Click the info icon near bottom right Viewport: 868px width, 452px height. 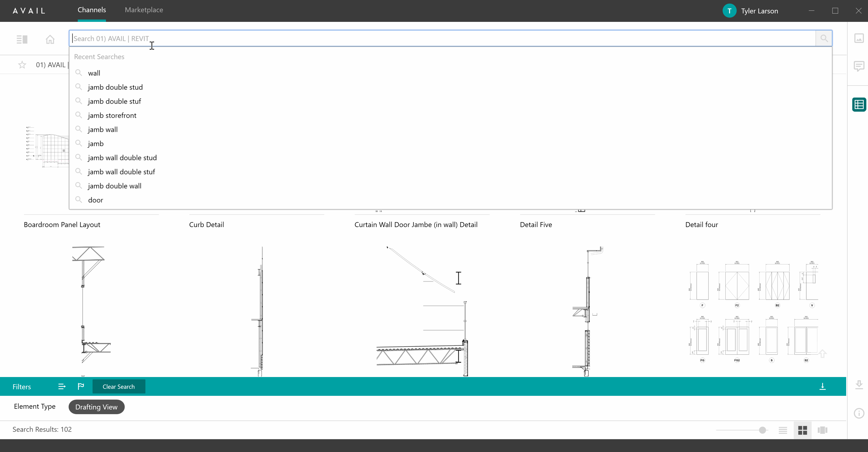tap(859, 414)
